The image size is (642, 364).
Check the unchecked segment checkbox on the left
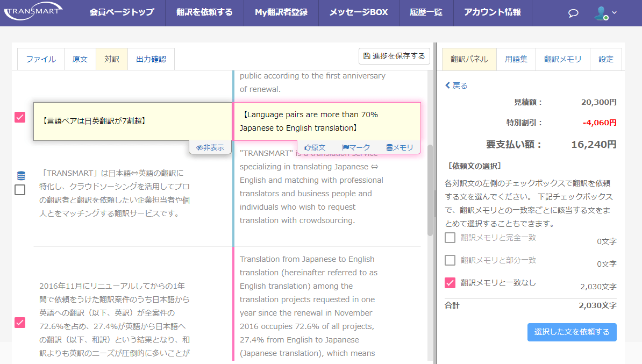(20, 189)
